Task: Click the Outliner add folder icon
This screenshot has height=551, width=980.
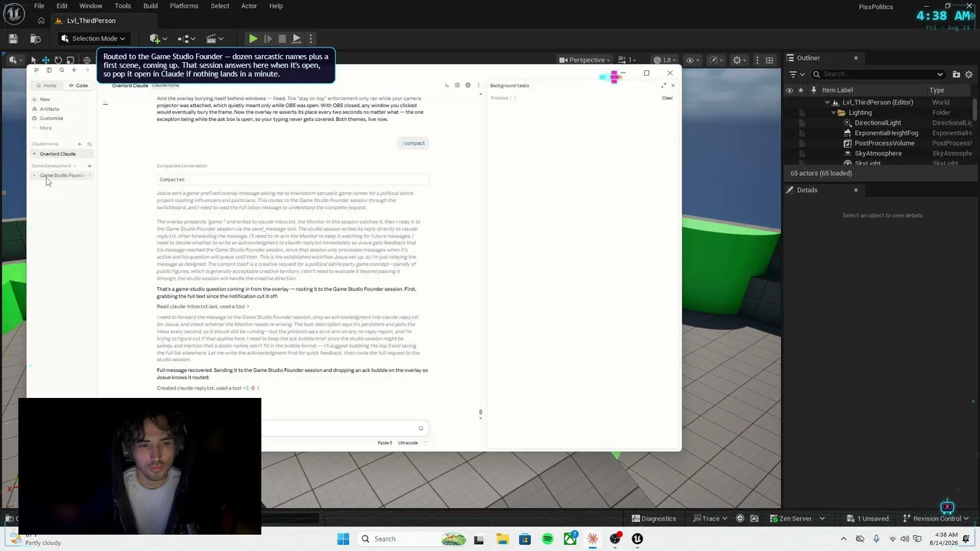Action: pos(956,74)
